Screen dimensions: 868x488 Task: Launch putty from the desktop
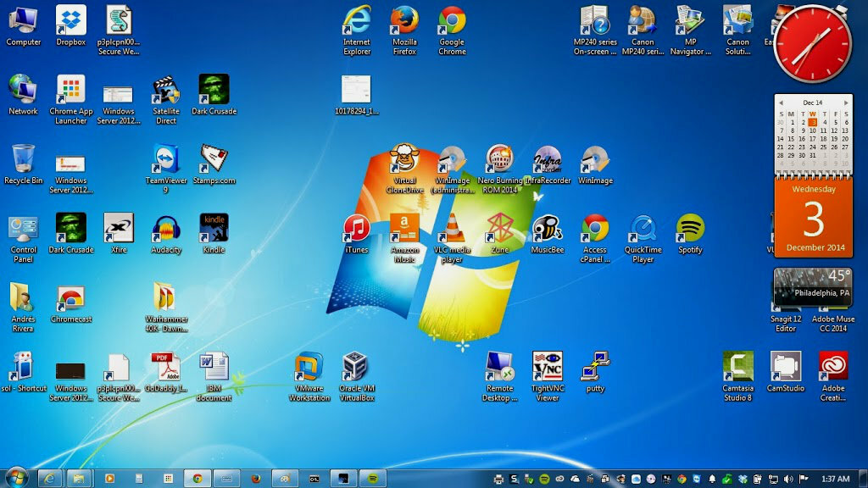coord(595,372)
